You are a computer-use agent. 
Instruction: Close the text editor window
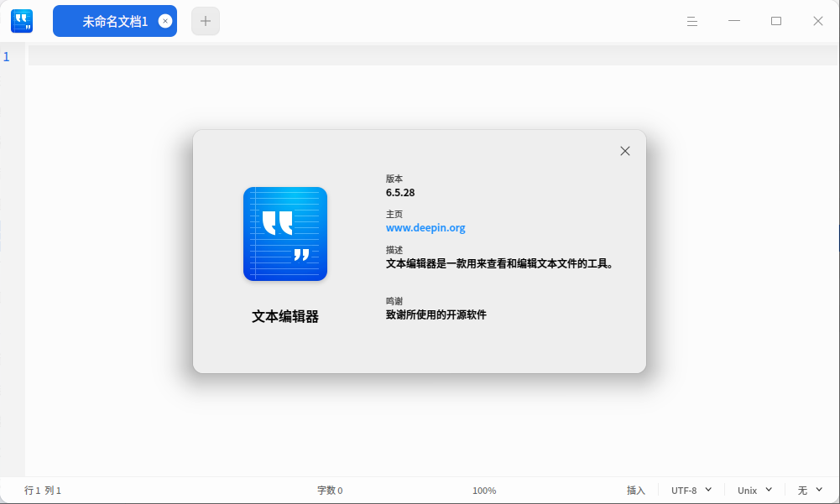pos(817,21)
